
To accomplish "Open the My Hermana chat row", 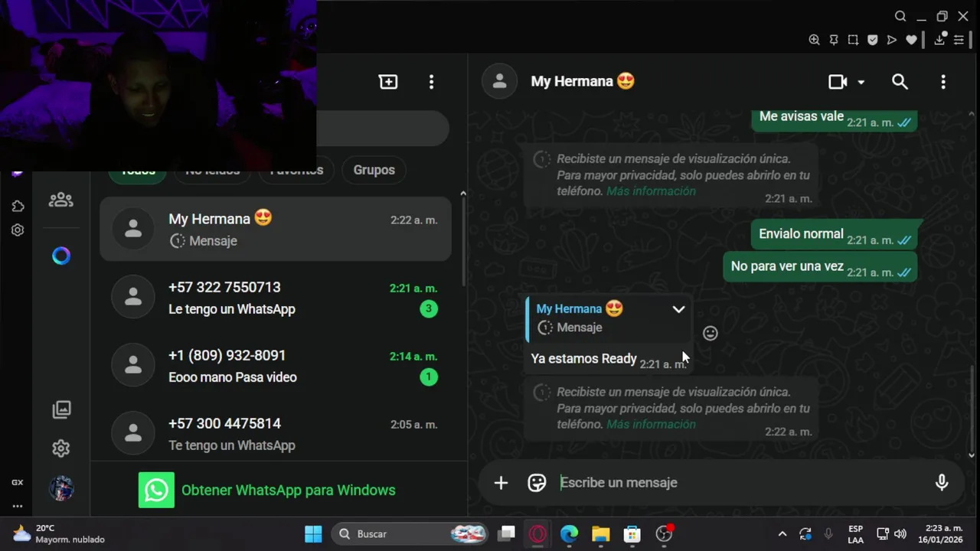I will 276,229.
